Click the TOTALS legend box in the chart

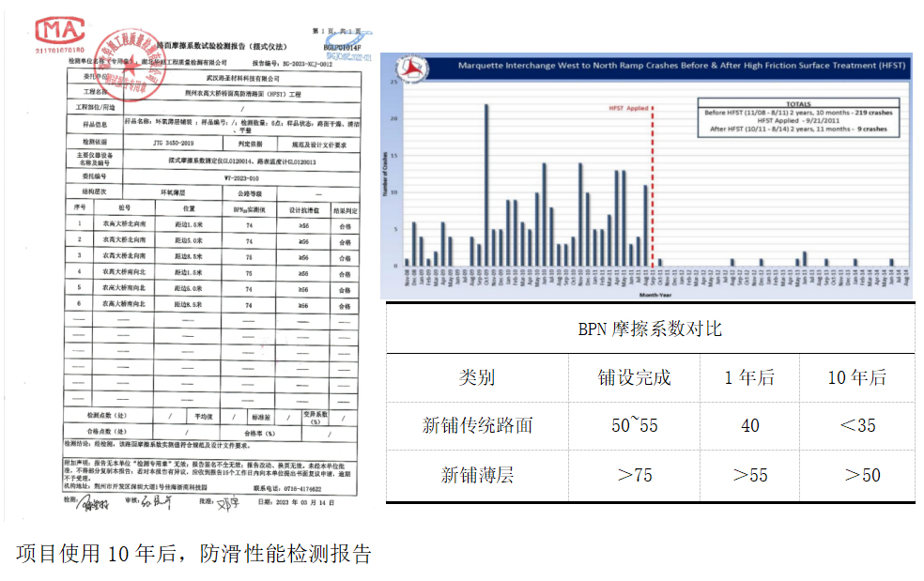798,118
